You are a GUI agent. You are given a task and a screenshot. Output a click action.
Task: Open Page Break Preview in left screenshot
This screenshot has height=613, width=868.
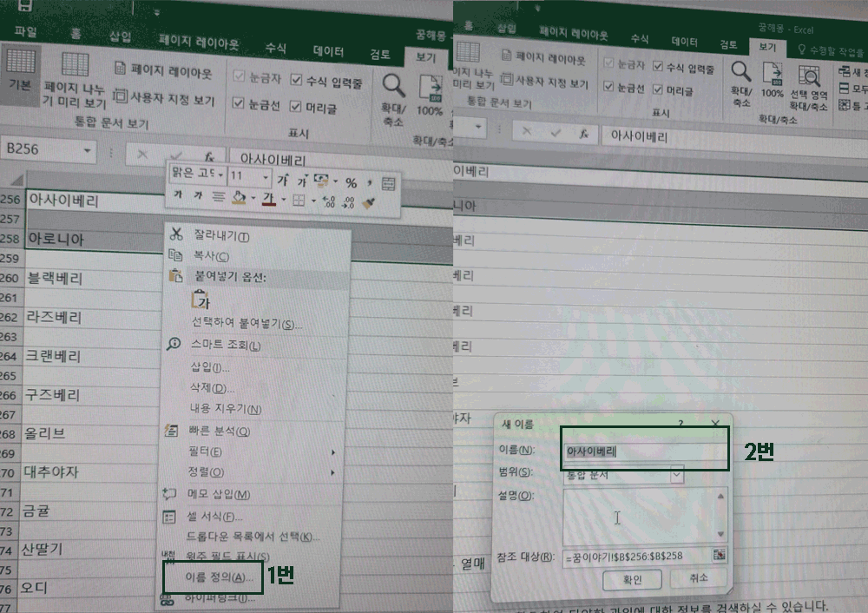(74, 80)
